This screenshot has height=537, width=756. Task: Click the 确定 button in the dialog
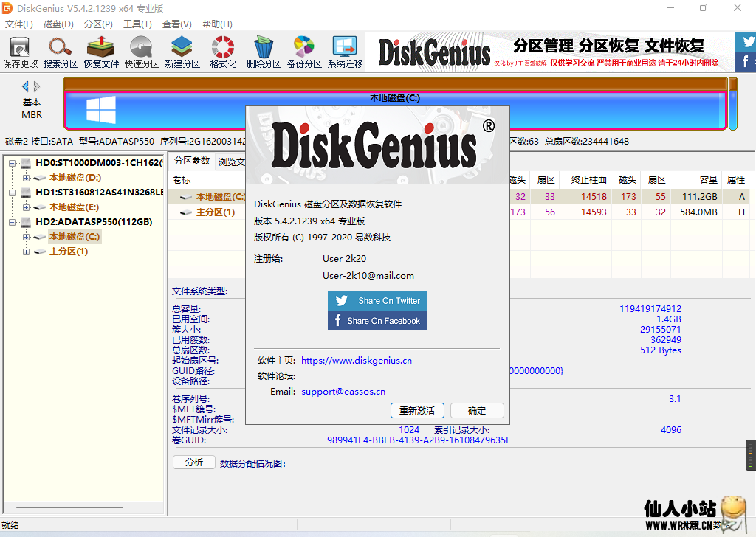tap(476, 411)
